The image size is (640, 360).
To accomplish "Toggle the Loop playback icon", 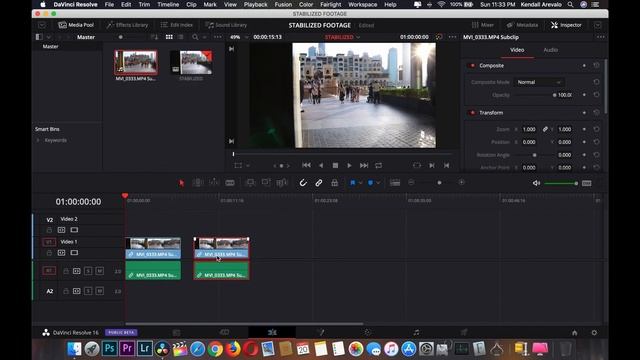I will [379, 165].
